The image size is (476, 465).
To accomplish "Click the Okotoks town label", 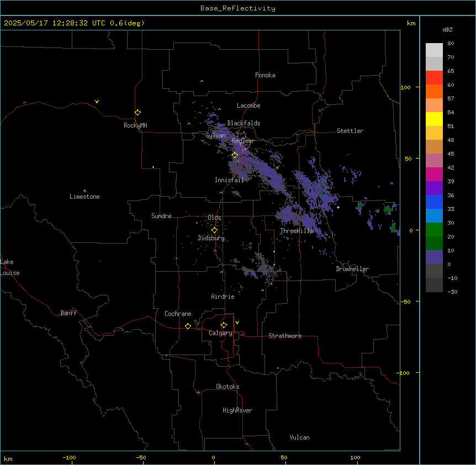I will coord(228,387).
